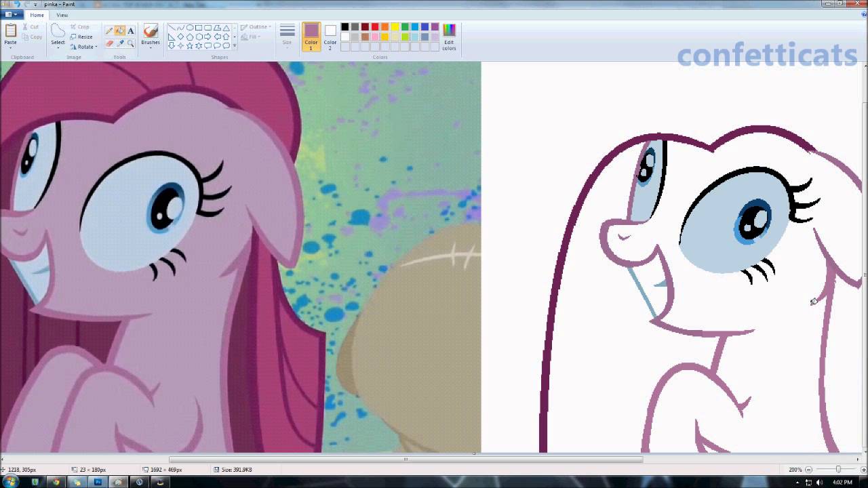Choose the Oval shape
Image resolution: width=868 pixels, height=488 pixels.
[190, 27]
